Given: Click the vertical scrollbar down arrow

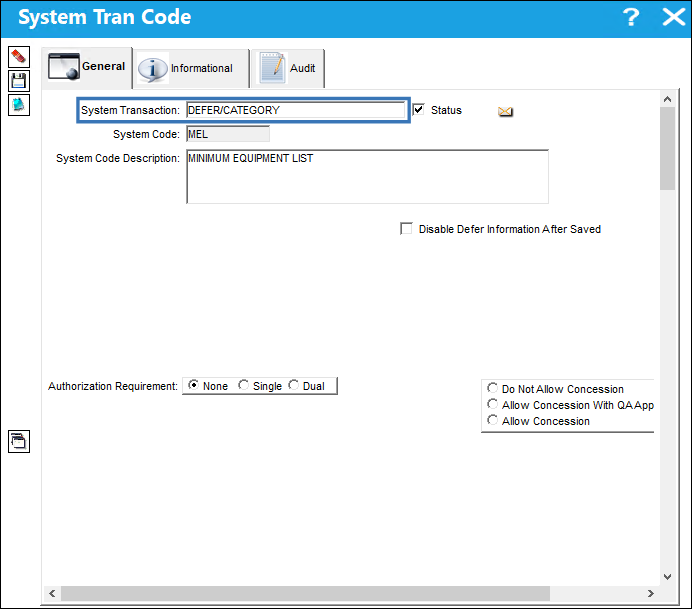Looking at the screenshot, I should (667, 576).
